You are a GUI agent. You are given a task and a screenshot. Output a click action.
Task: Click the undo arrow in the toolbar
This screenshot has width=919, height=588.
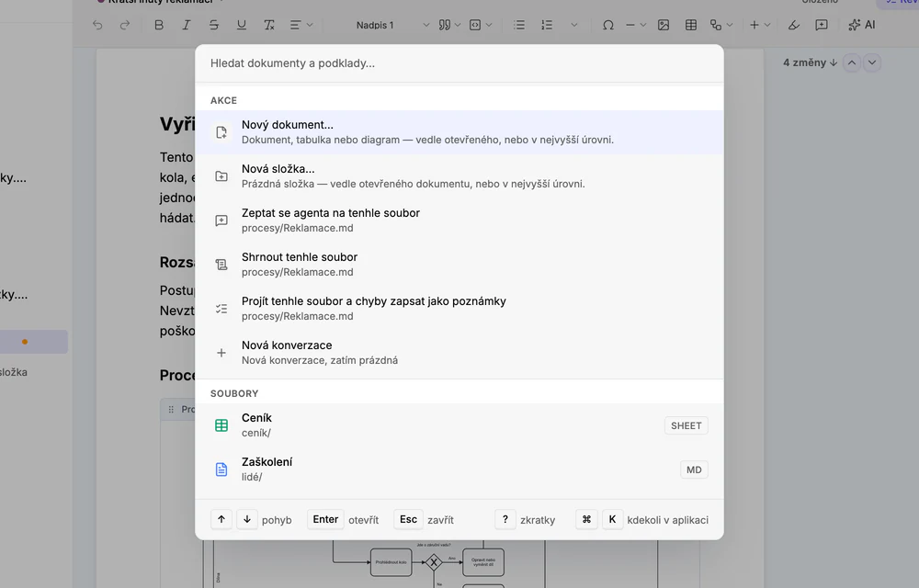pyautogui.click(x=97, y=25)
